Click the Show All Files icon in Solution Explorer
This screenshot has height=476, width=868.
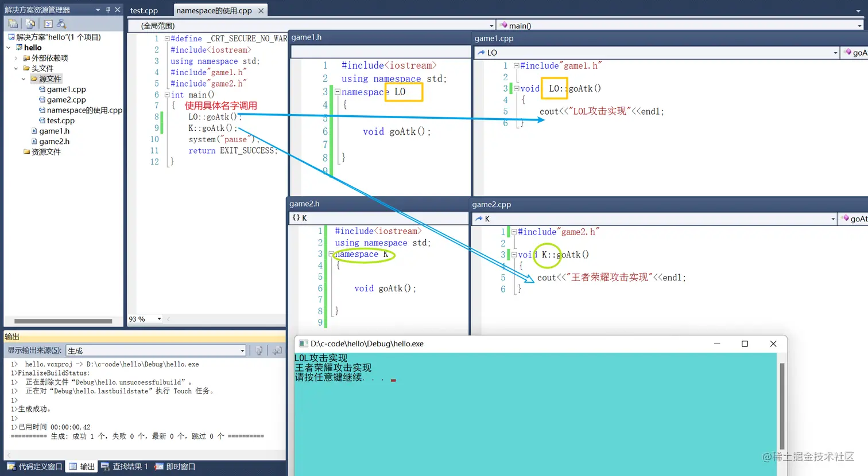tap(30, 24)
